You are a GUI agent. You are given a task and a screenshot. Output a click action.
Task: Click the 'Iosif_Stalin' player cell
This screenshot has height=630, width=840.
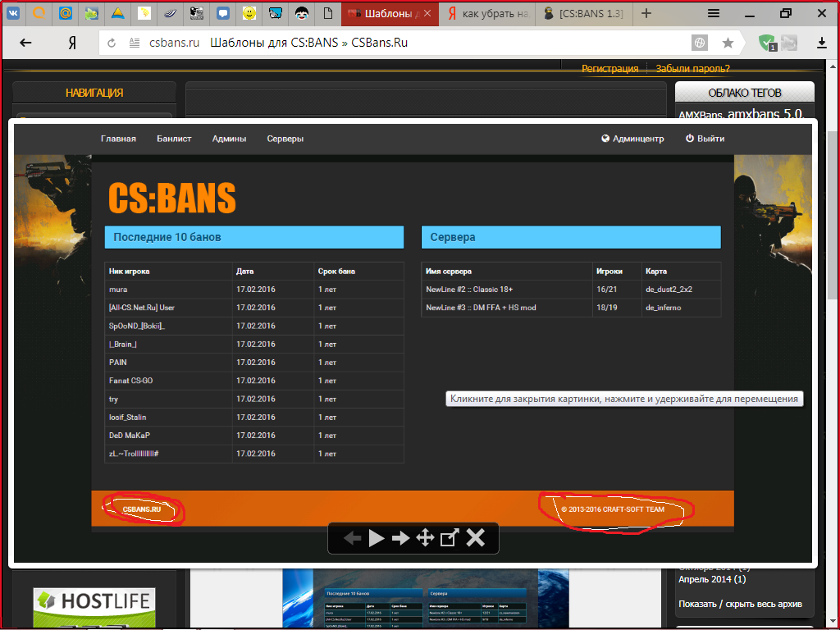[169, 417]
